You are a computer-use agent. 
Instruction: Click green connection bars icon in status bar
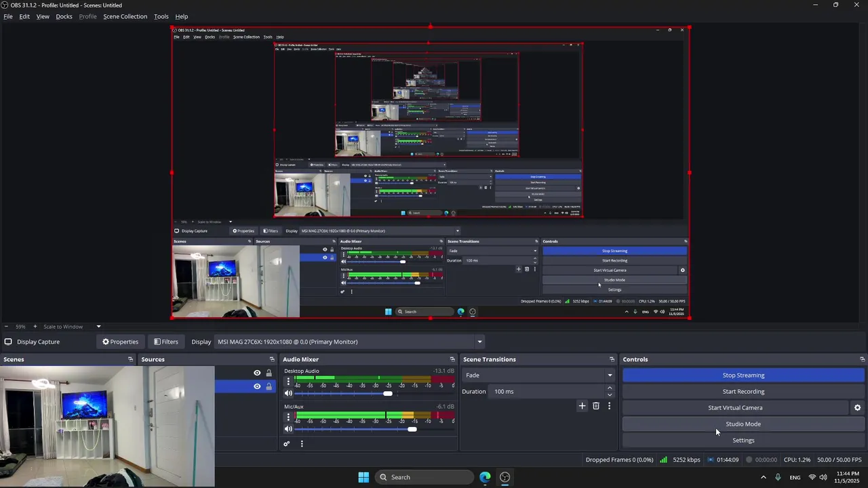663,460
